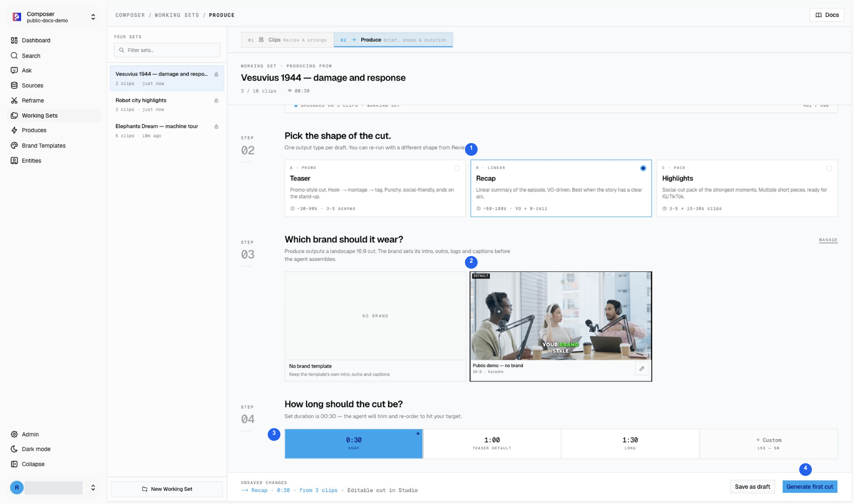Click the Collapse sidebar panel icon
Screen dimensions: 854x504
pos(14,464)
